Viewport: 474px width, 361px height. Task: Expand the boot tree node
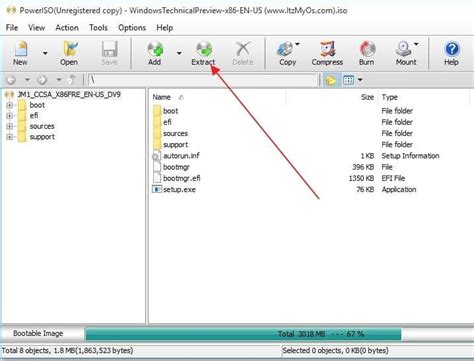click(9, 105)
